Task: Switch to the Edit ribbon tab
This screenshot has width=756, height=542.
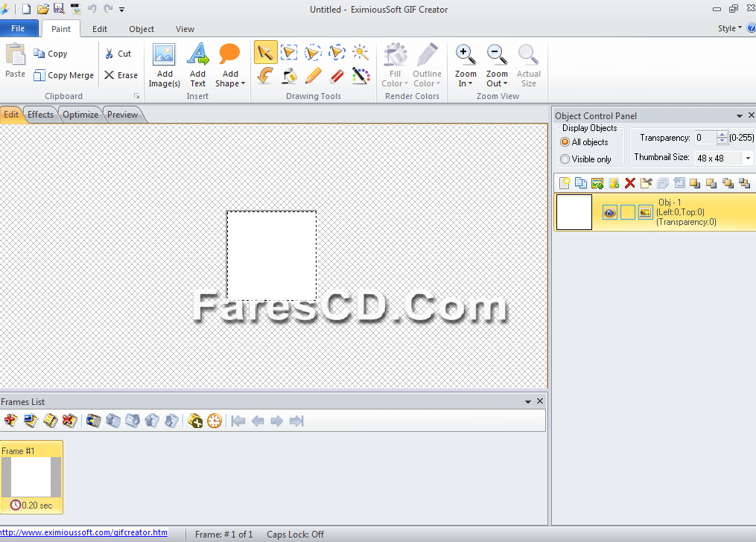Action: [x=100, y=29]
